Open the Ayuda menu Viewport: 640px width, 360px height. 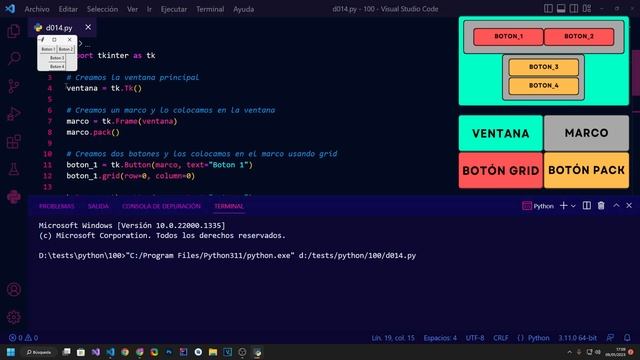tap(243, 9)
